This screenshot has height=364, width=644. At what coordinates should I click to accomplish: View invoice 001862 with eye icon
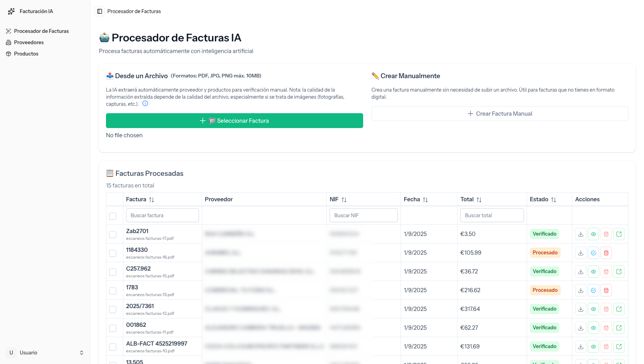(593, 328)
